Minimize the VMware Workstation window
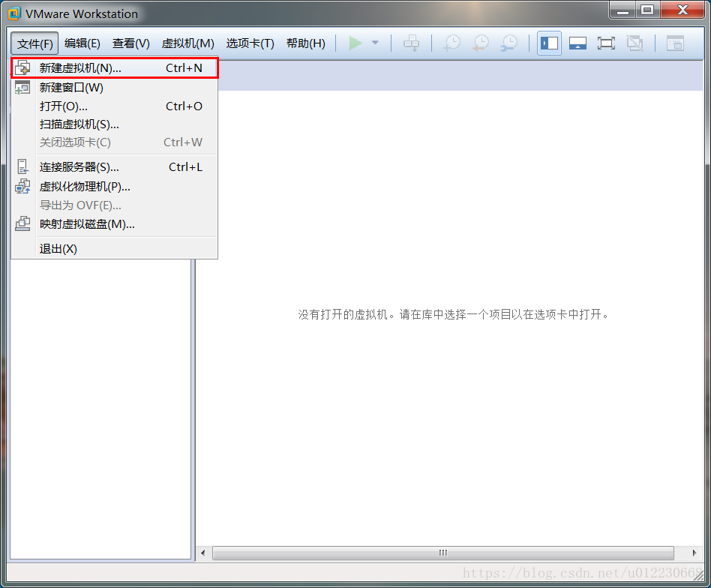Screen dimensions: 711x588 click(x=623, y=10)
